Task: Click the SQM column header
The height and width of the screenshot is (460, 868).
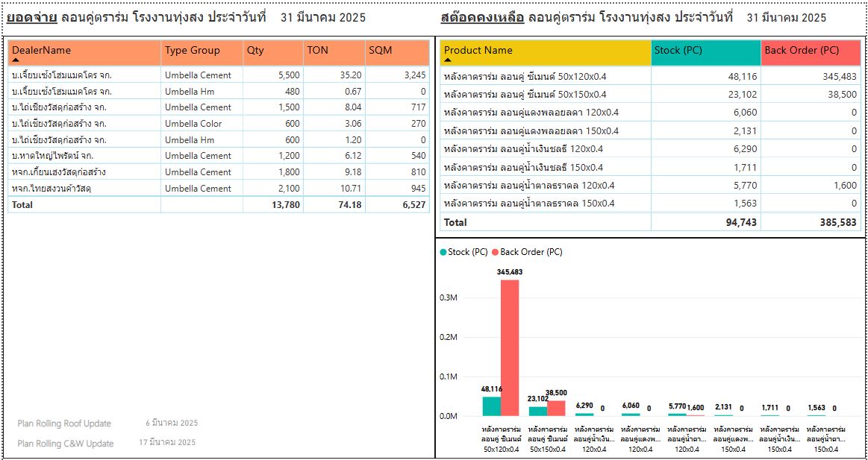Action: coord(380,51)
